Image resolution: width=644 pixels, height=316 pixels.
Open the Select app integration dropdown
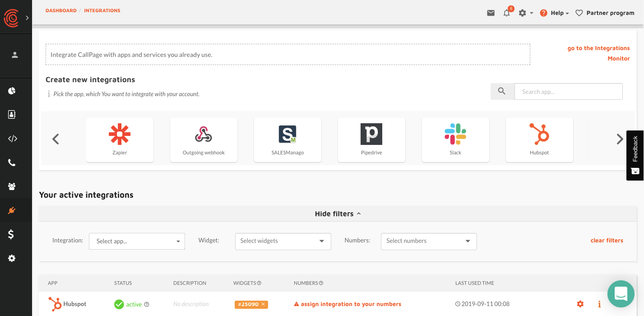(137, 241)
